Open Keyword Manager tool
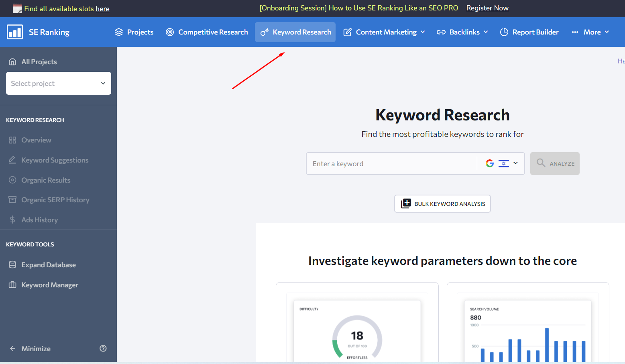 [x=50, y=285]
